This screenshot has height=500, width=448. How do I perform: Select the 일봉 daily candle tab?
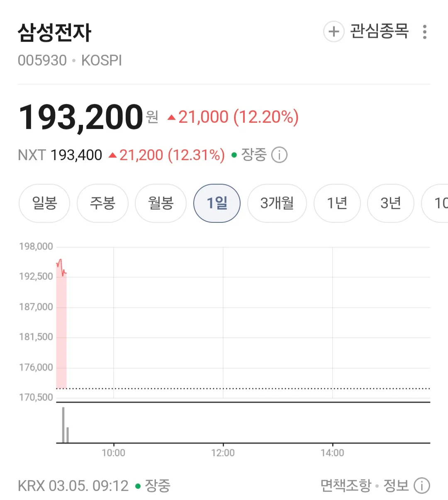coord(44,203)
